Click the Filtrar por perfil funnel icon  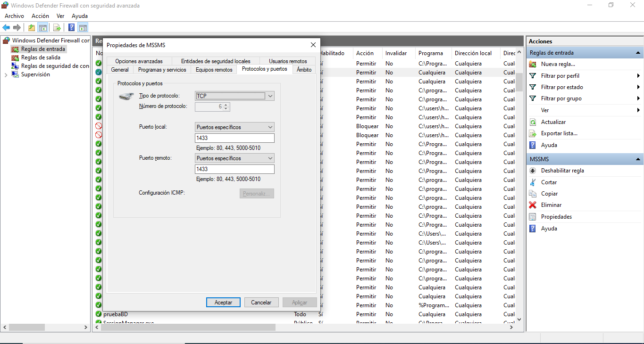[533, 76]
